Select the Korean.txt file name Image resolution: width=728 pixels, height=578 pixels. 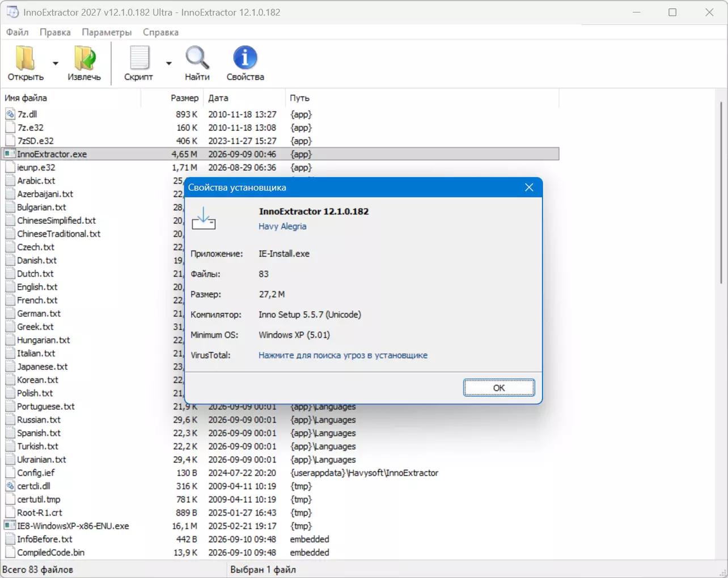[37, 380]
